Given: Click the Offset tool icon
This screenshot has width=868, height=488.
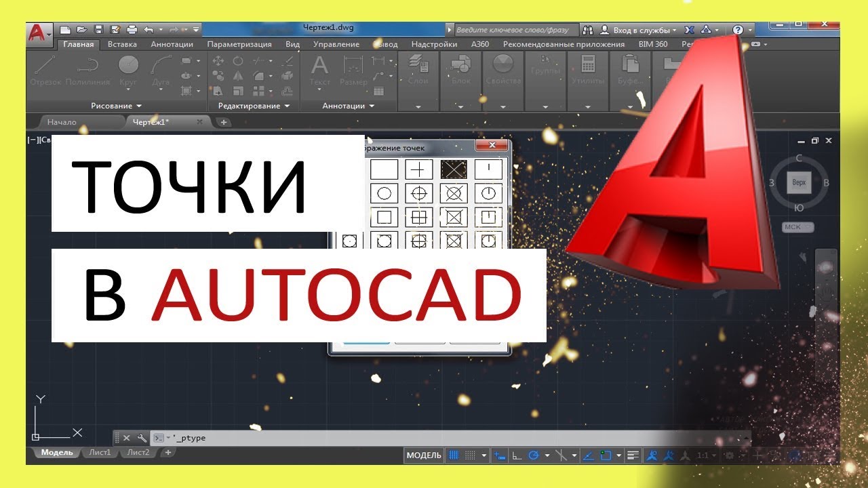Looking at the screenshot, I should coord(287,91).
